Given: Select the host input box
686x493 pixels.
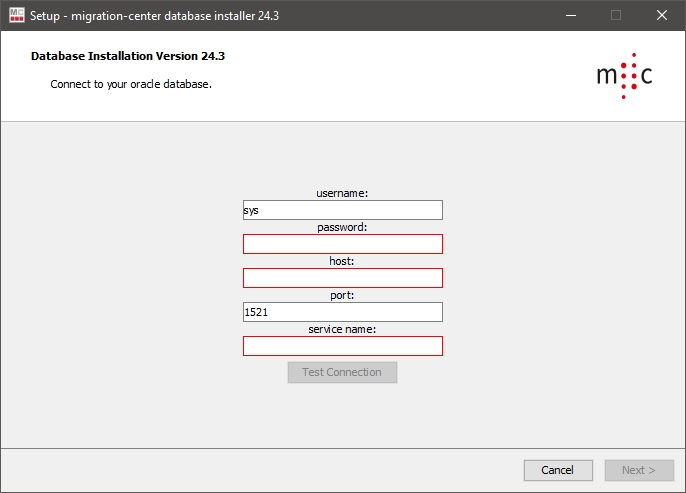Looking at the screenshot, I should [342, 278].
